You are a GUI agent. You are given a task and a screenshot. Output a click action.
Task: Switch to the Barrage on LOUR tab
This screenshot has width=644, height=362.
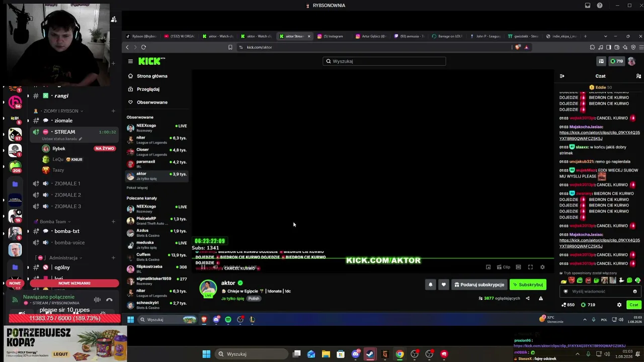[447, 36]
